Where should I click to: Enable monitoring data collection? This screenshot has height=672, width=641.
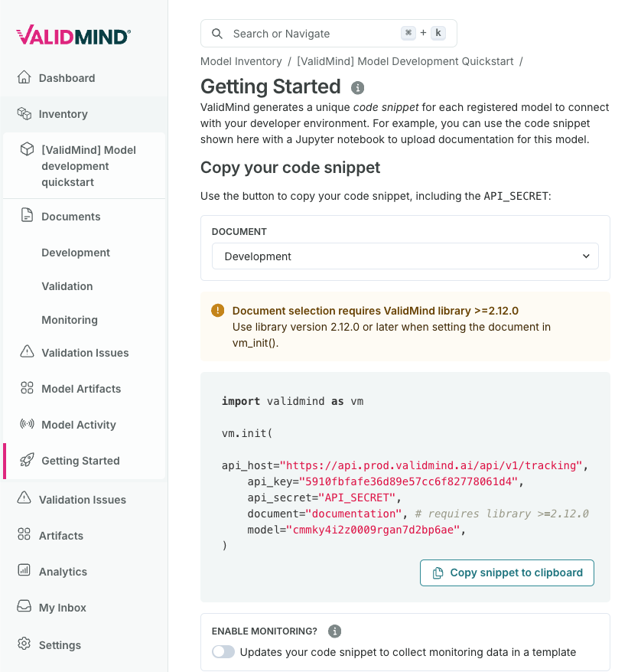coord(223,651)
